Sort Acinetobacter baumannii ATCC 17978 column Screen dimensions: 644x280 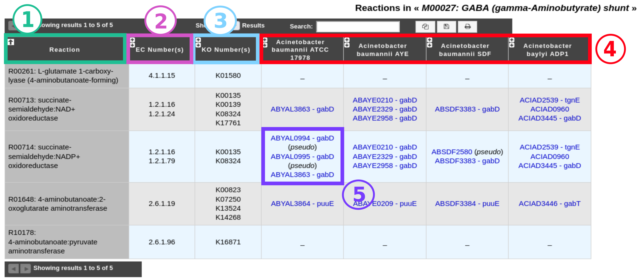[265, 42]
